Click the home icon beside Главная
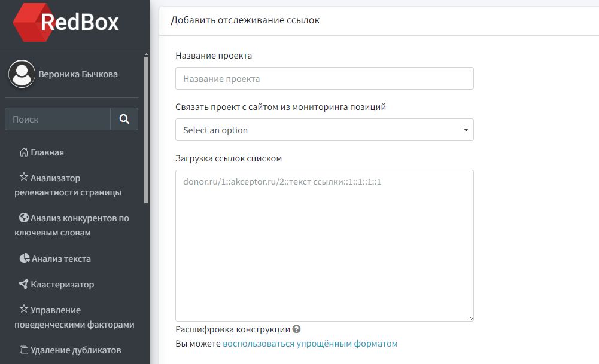 24,152
